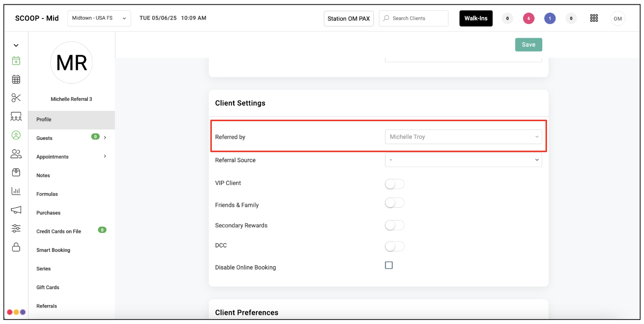Open the Formulas menu item
The width and height of the screenshot is (644, 324).
click(47, 194)
